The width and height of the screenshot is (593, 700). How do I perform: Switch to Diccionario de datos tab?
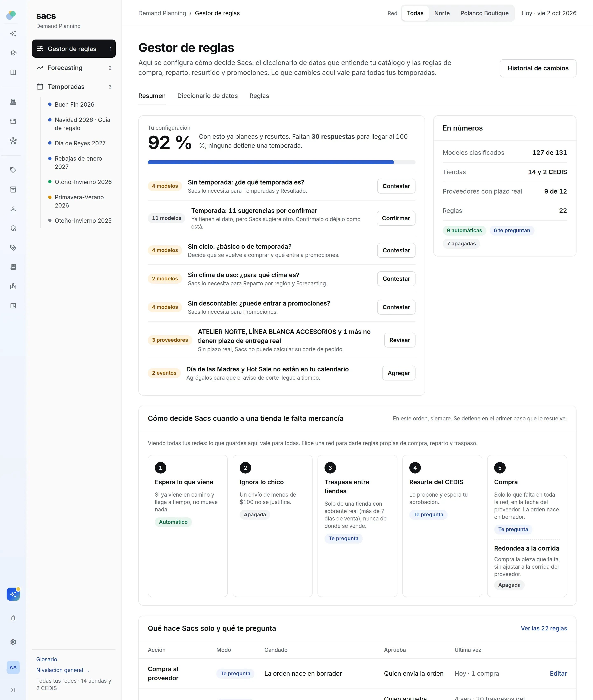(x=207, y=96)
